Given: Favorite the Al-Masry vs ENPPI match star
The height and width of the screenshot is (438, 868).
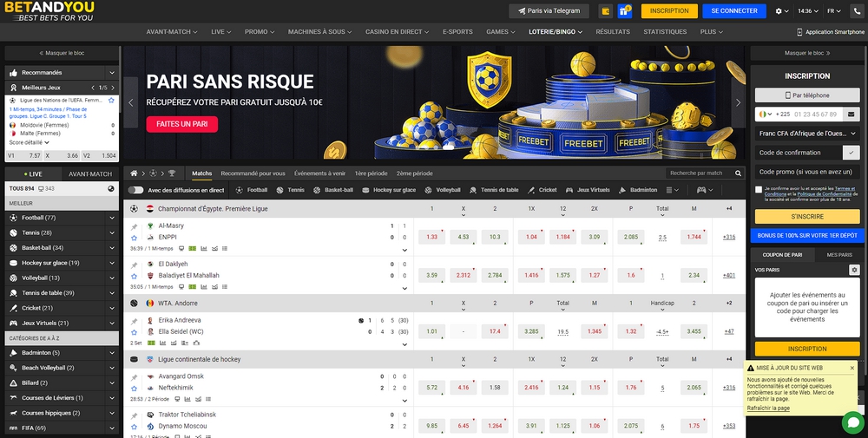Looking at the screenshot, I should pyautogui.click(x=134, y=238).
